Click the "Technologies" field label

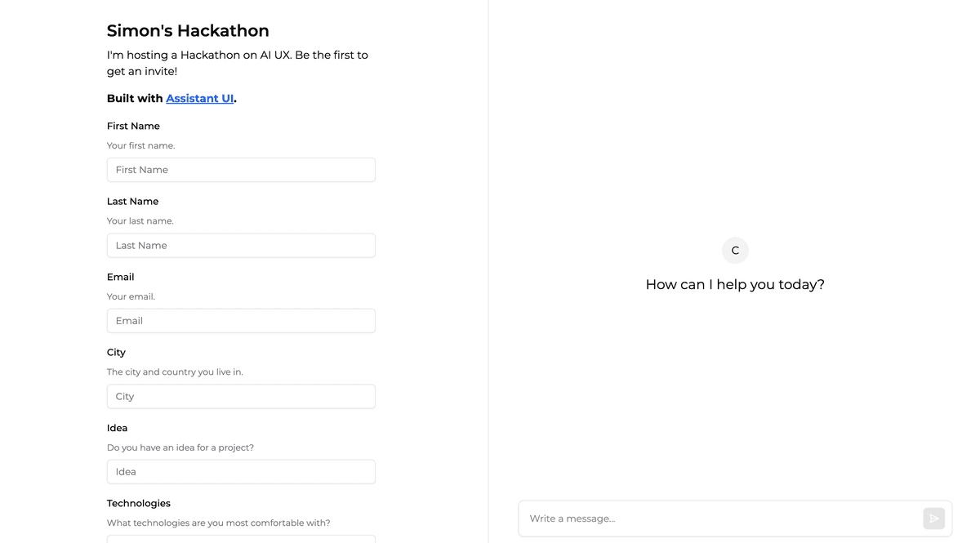138,504
